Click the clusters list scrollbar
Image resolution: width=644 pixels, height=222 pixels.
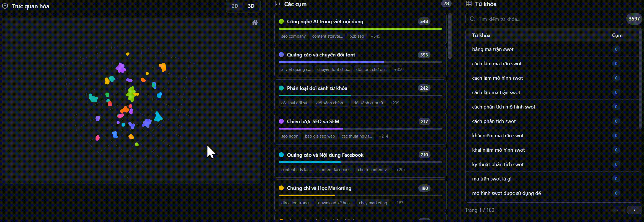(x=450, y=36)
